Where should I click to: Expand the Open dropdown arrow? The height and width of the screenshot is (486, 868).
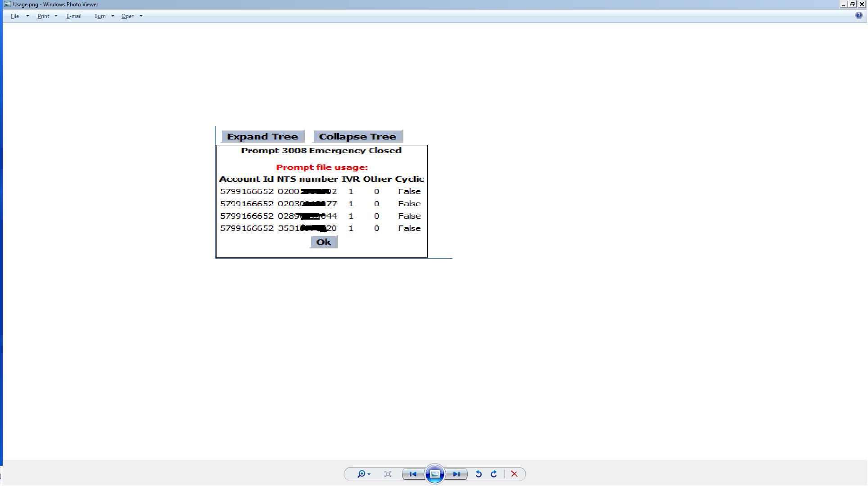tap(141, 16)
